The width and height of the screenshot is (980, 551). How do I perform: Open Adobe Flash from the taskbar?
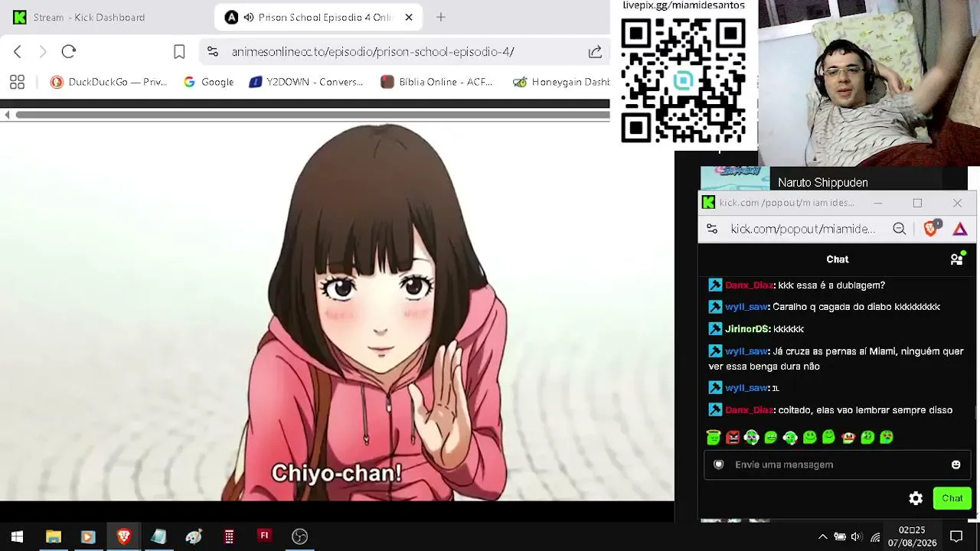click(x=264, y=536)
